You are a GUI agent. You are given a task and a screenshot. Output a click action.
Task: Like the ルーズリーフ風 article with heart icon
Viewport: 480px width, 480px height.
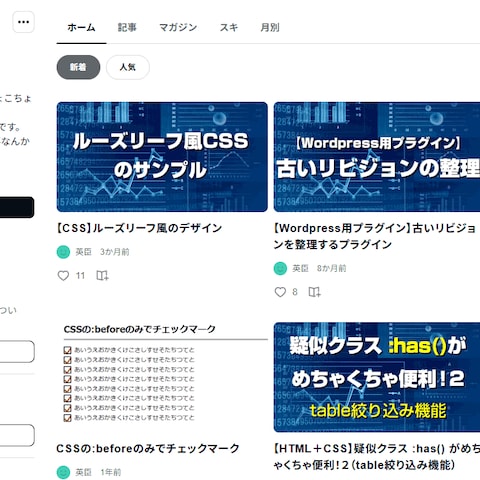63,276
